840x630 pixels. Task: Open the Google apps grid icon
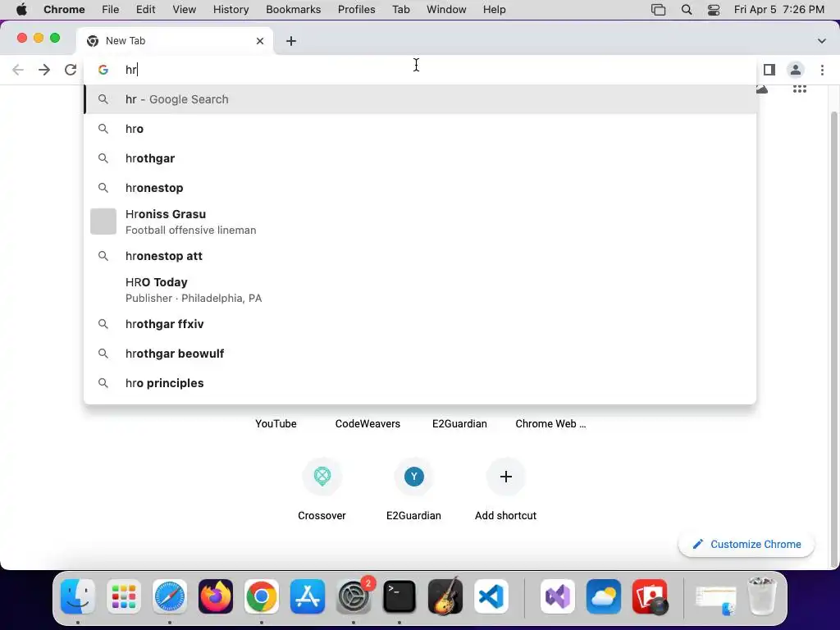coord(800,89)
